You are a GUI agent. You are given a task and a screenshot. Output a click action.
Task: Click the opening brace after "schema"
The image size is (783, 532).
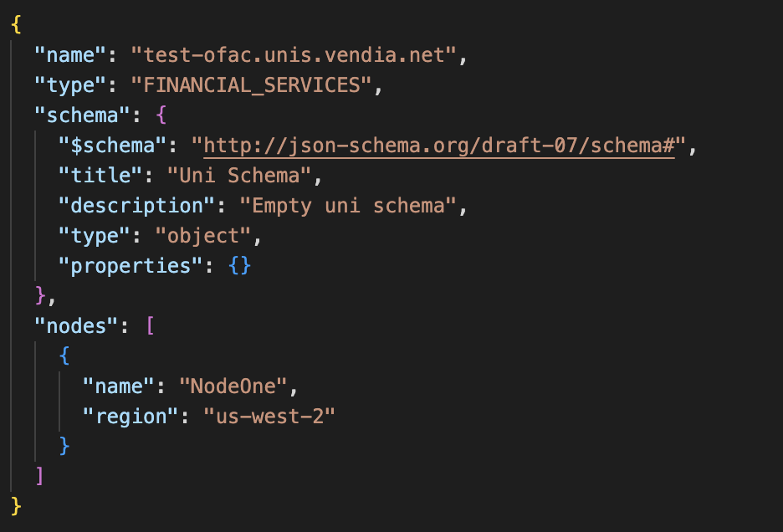[161, 115]
